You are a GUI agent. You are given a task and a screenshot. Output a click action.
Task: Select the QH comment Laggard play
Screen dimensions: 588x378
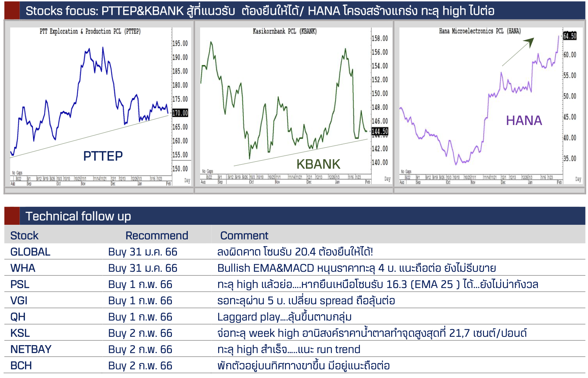tap(285, 317)
